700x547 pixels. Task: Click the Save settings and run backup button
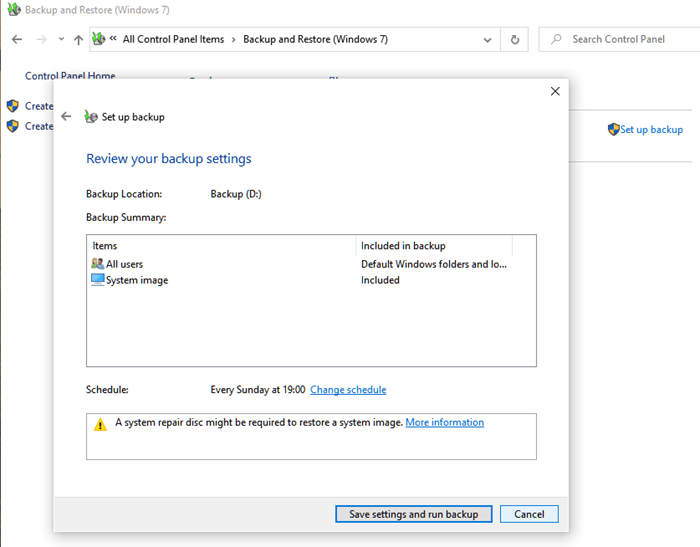413,514
